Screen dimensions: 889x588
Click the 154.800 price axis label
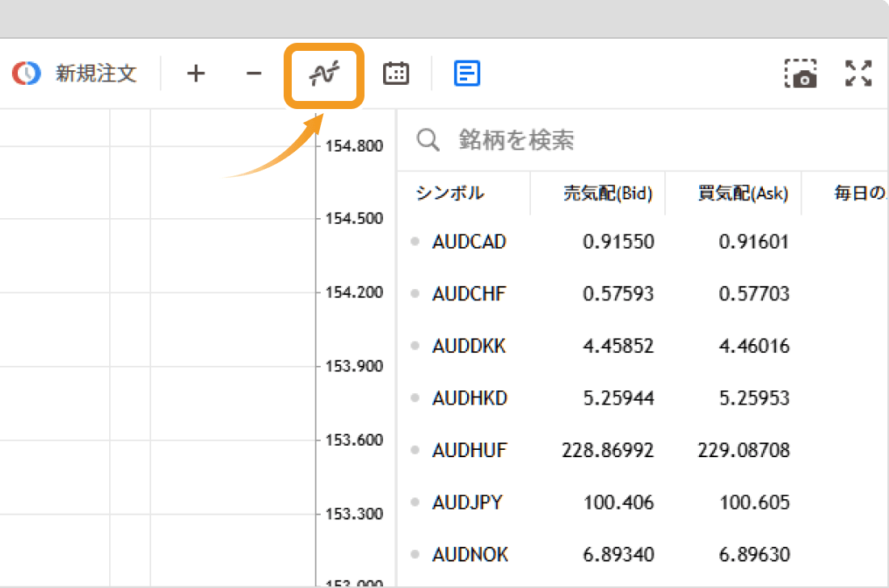[354, 146]
